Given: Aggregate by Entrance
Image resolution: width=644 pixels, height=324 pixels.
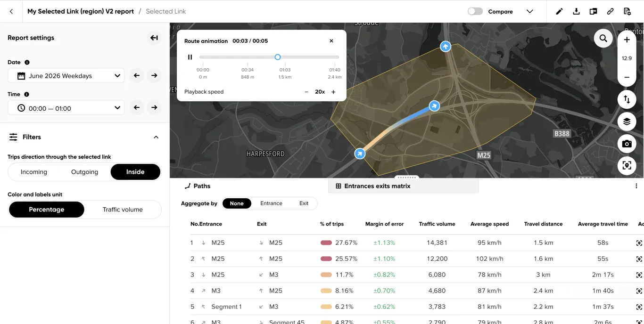Looking at the screenshot, I should (272, 203).
